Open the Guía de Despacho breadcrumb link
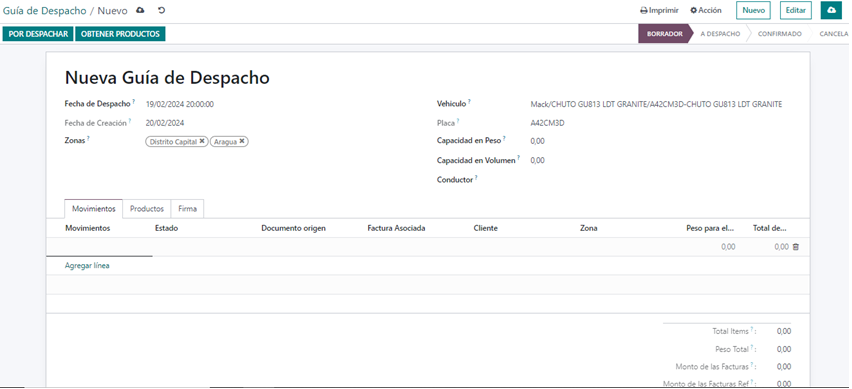 pos(45,10)
